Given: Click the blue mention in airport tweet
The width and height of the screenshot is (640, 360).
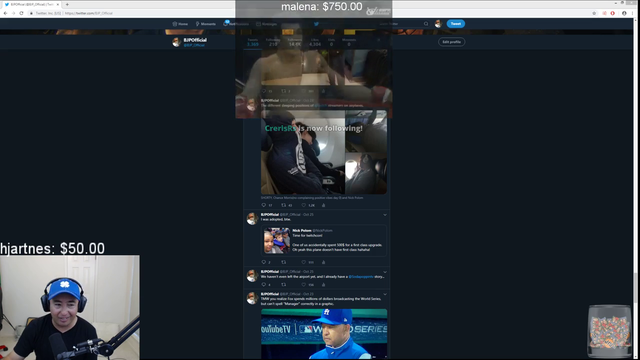Looking at the screenshot, I should coord(361,277).
